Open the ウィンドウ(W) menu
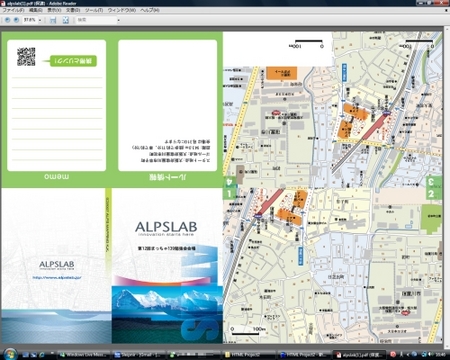The width and height of the screenshot is (450, 360). (x=121, y=10)
